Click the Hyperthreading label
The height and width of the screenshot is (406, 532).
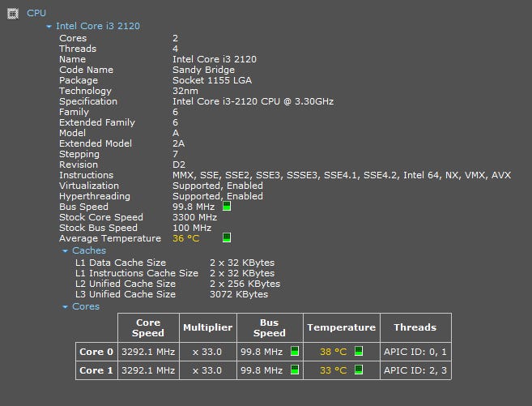click(95, 196)
